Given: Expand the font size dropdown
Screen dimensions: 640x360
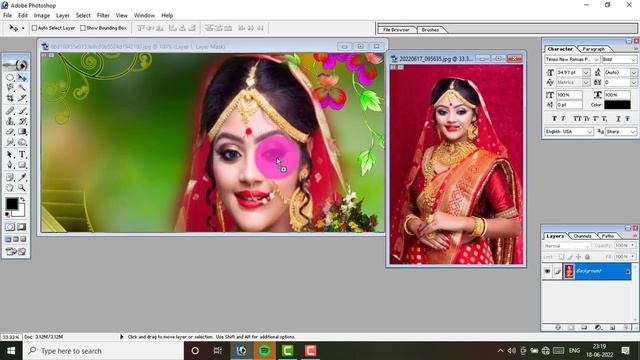Looking at the screenshot, I should [586, 72].
